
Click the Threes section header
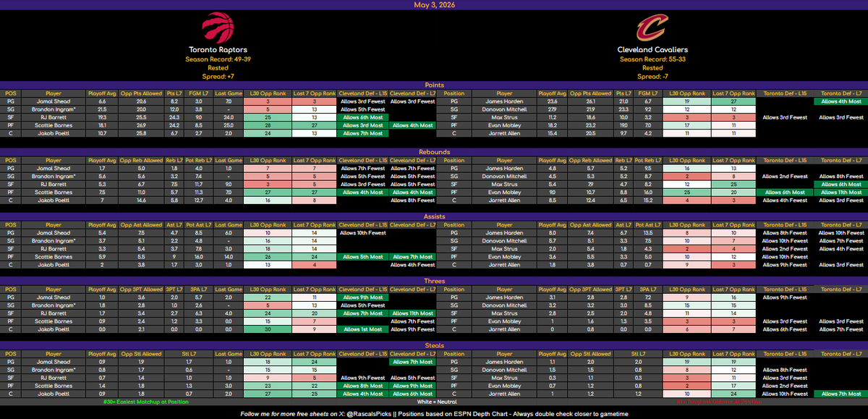[434, 281]
